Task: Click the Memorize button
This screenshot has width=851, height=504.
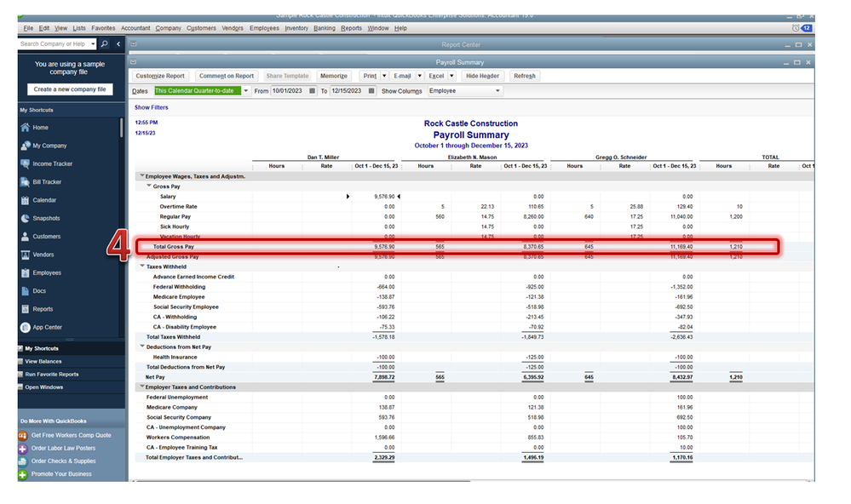Action: (x=334, y=76)
